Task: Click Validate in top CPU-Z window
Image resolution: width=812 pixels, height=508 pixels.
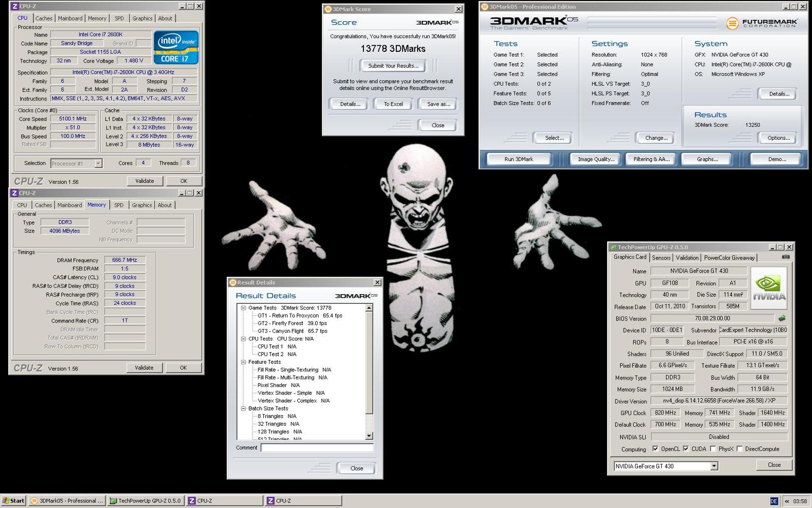Action: coord(145,181)
